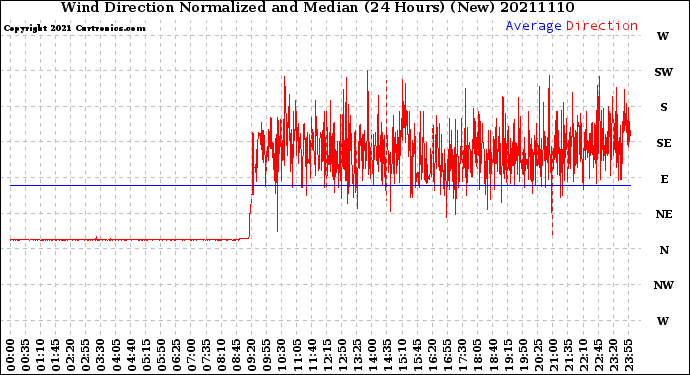Select the 01:10 time label
690x375 pixels.
click(x=40, y=355)
